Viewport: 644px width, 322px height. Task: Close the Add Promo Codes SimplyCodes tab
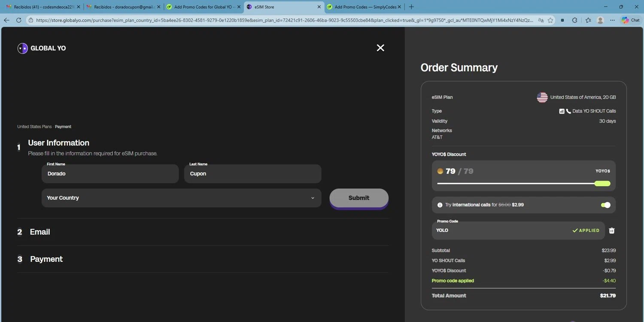tap(400, 7)
